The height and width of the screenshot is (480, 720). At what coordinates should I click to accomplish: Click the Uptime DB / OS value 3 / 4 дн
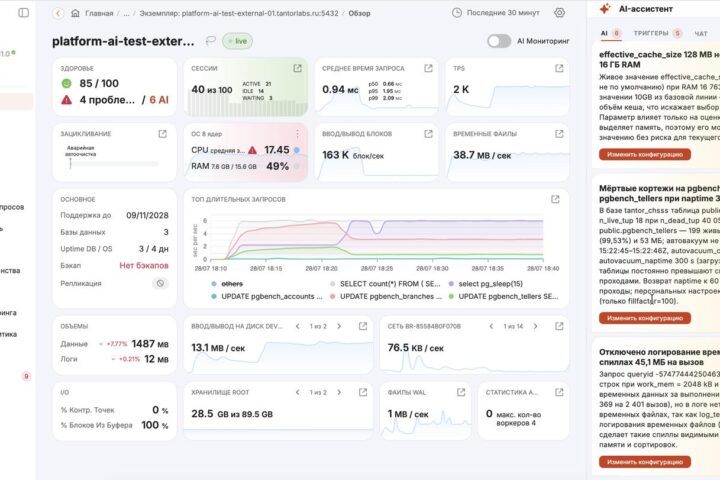(153, 249)
